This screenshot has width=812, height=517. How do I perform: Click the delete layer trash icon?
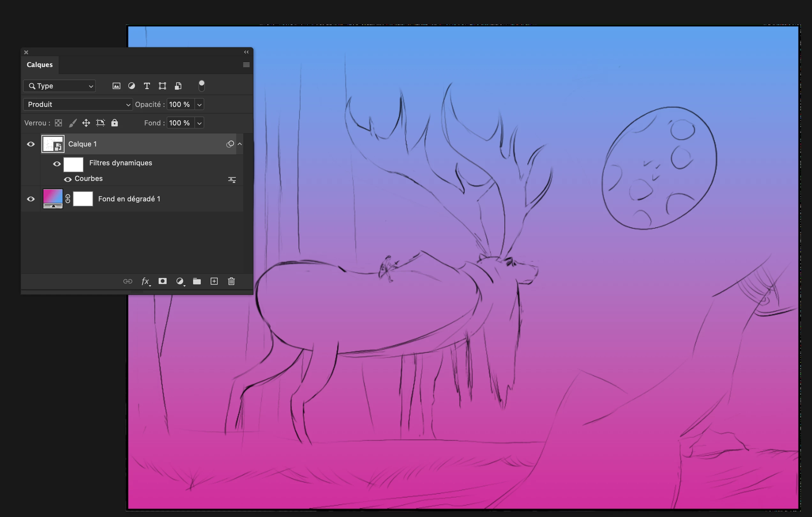[x=231, y=281]
